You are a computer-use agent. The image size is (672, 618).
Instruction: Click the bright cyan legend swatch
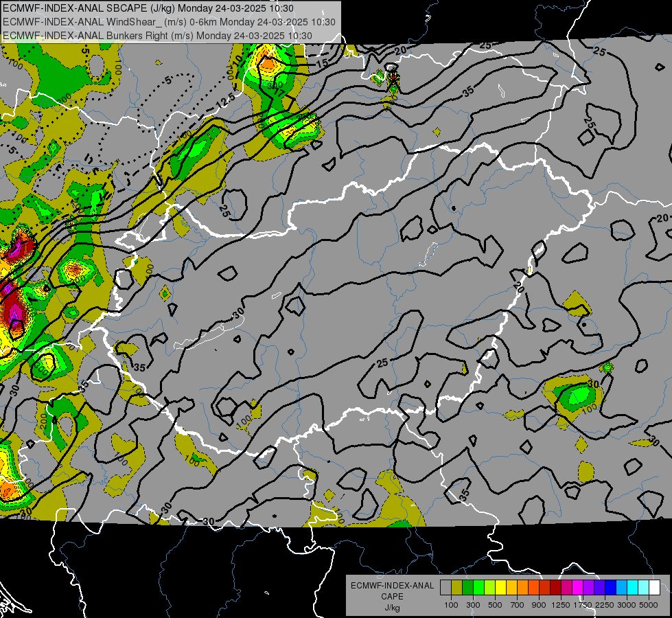pos(633,587)
